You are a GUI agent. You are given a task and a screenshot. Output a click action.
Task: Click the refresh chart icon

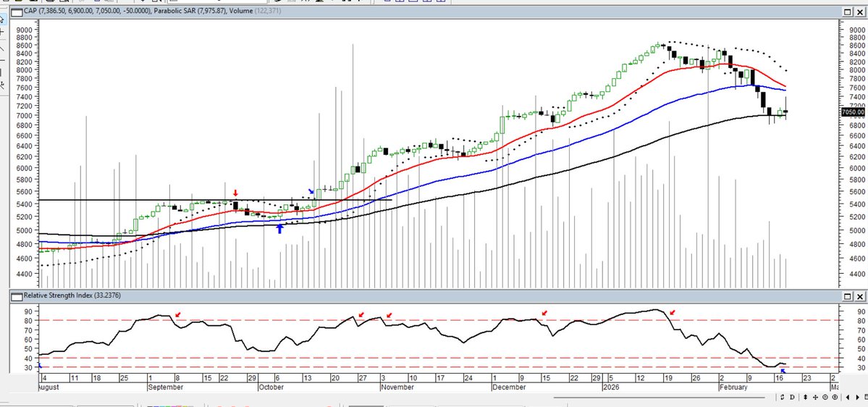(x=782, y=397)
